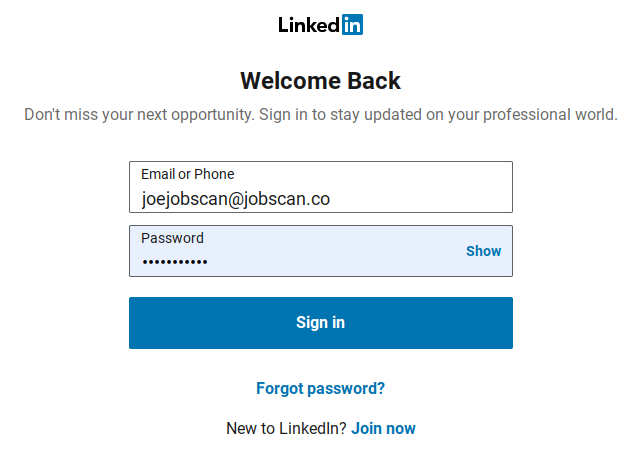Click the blue "in" square in logo

click(x=352, y=25)
